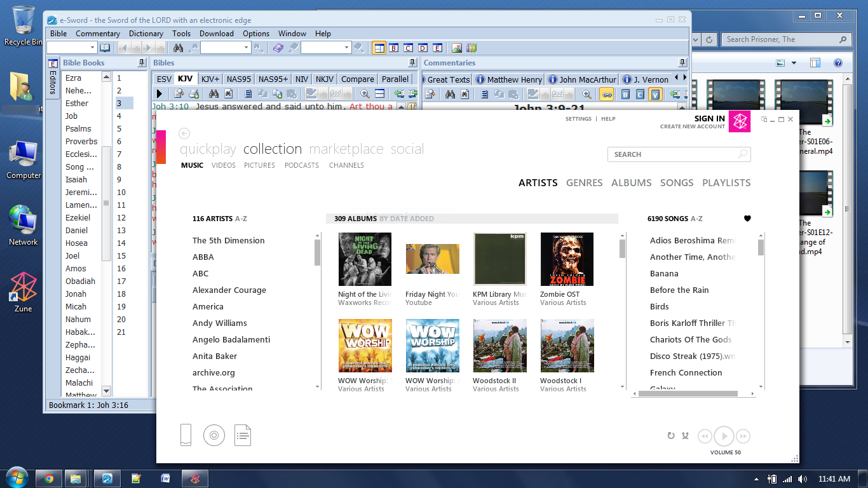This screenshot has width=868, height=488.
Task: Click the Zune back arrow button
Action: 184,133
